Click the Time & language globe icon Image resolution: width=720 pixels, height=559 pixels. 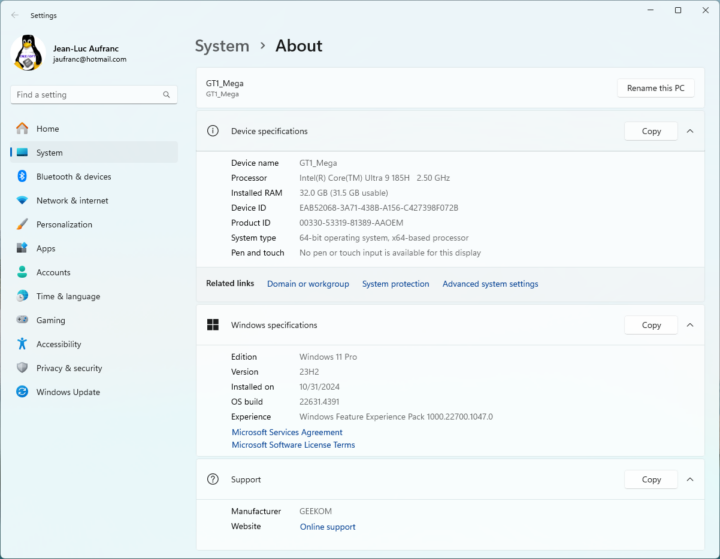[x=22, y=296]
